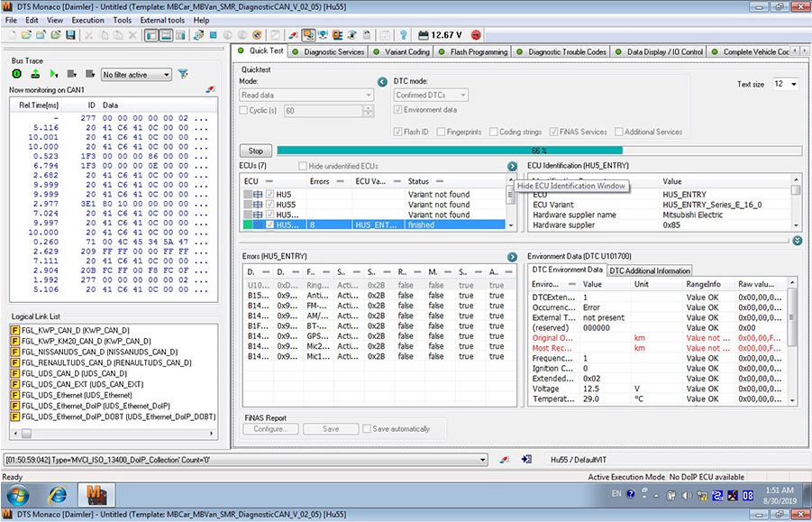This screenshot has width=812, height=522.
Task: Switch to Diagnostic Services tab
Action: pyautogui.click(x=328, y=51)
